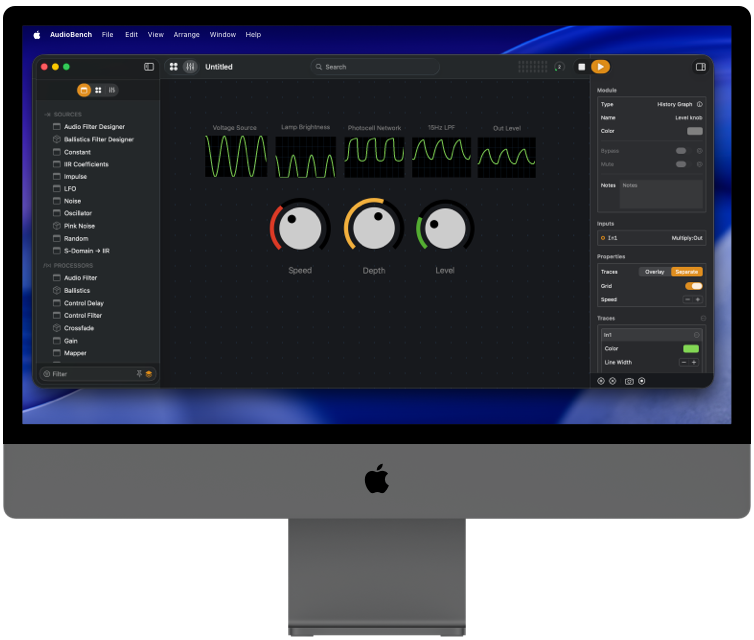Select the orange library tab icon in the sidebar
Viewport: 754px width, 640px height.
point(84,90)
